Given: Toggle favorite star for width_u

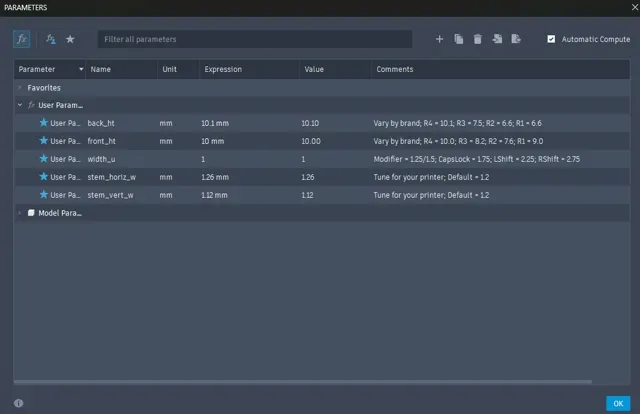Looking at the screenshot, I should 44,158.
